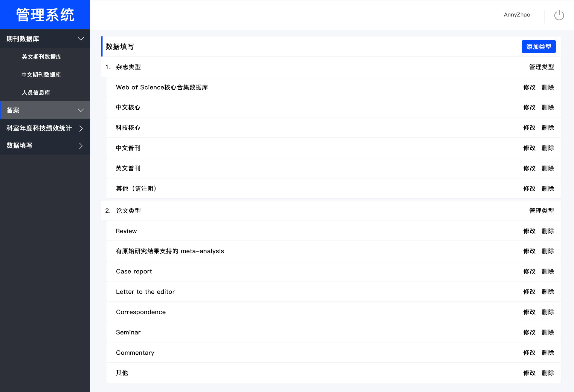Viewport: 574px width, 392px height.
Task: Collapse the 期刊数据库 sidebar chevron
Action: [x=81, y=39]
